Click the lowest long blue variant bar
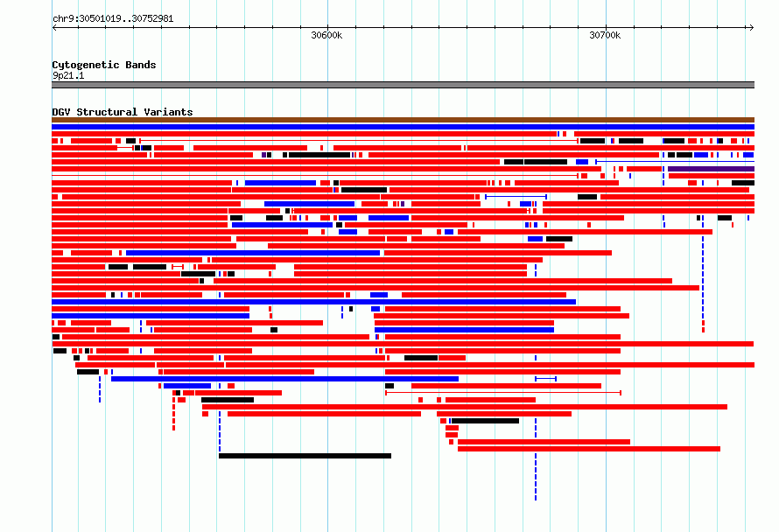This screenshot has width=779, height=532. (284, 379)
